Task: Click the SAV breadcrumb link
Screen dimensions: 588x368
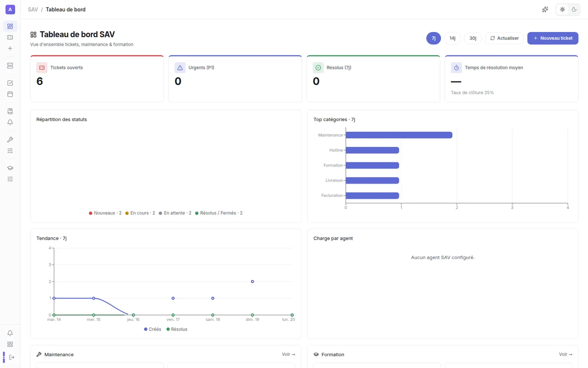Action: click(x=33, y=9)
